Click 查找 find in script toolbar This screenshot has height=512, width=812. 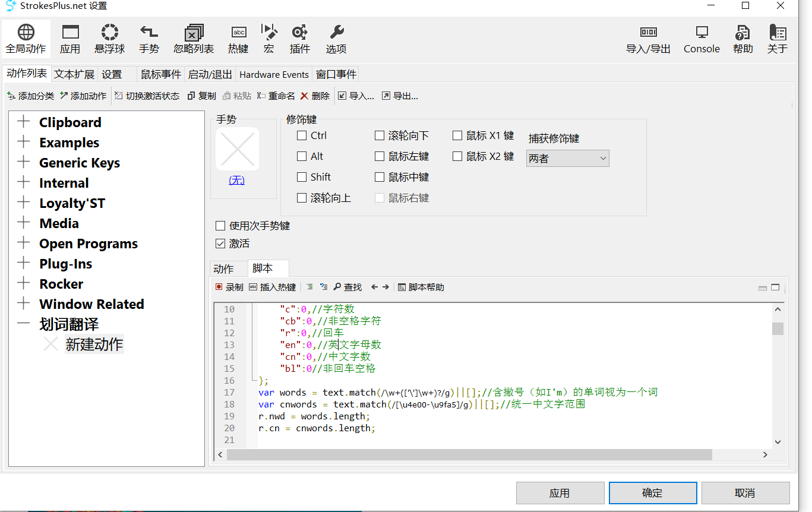coord(347,287)
